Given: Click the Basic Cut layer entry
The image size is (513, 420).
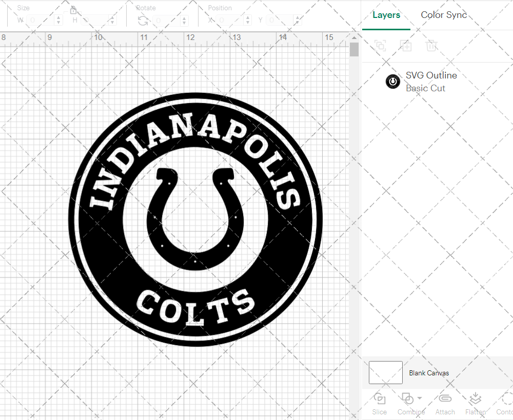Looking at the screenshot, I should [425, 88].
